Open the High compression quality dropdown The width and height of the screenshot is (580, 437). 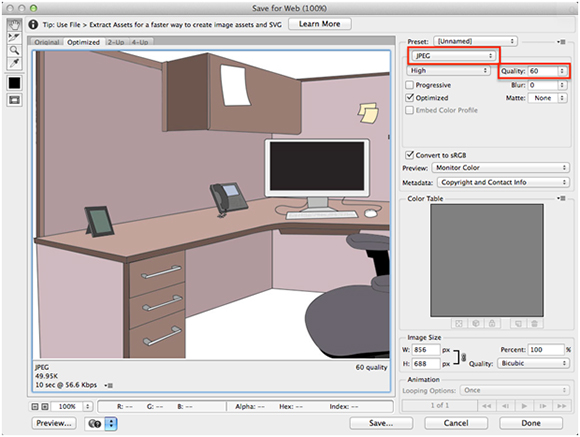(x=448, y=70)
